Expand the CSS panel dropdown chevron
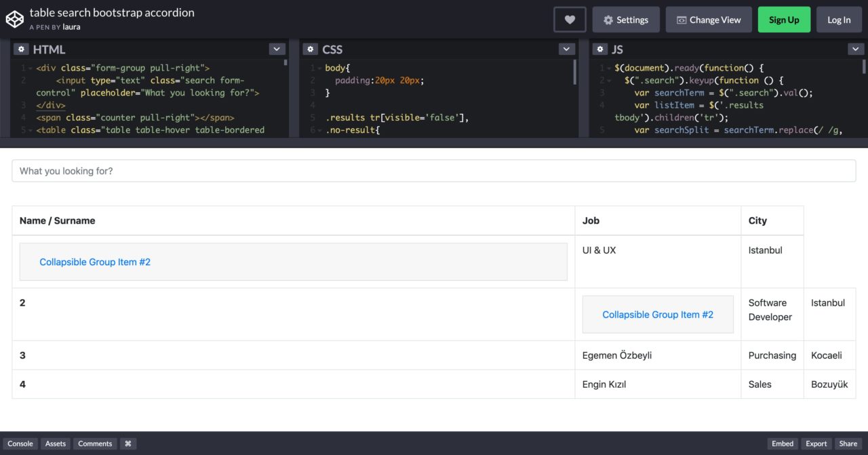 [x=567, y=50]
